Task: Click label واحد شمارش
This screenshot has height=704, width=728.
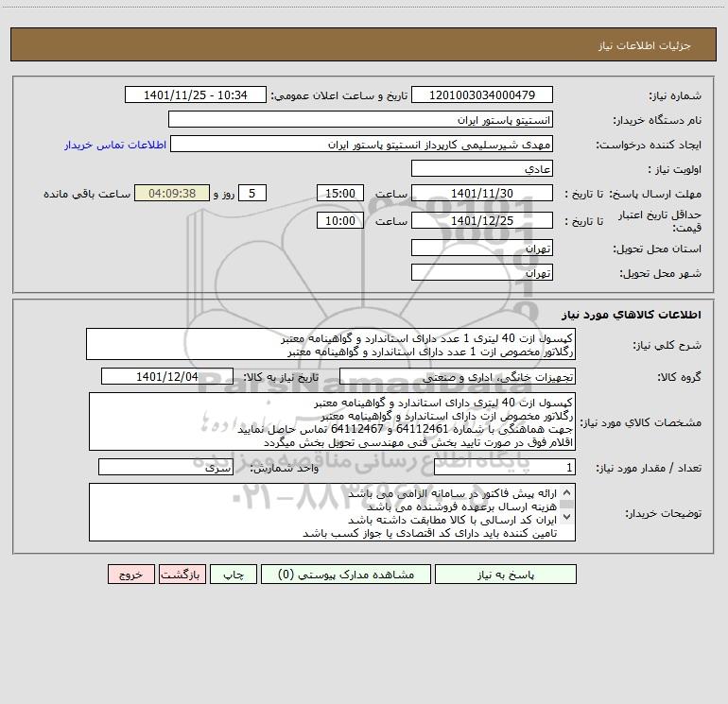Action: pyautogui.click(x=285, y=469)
